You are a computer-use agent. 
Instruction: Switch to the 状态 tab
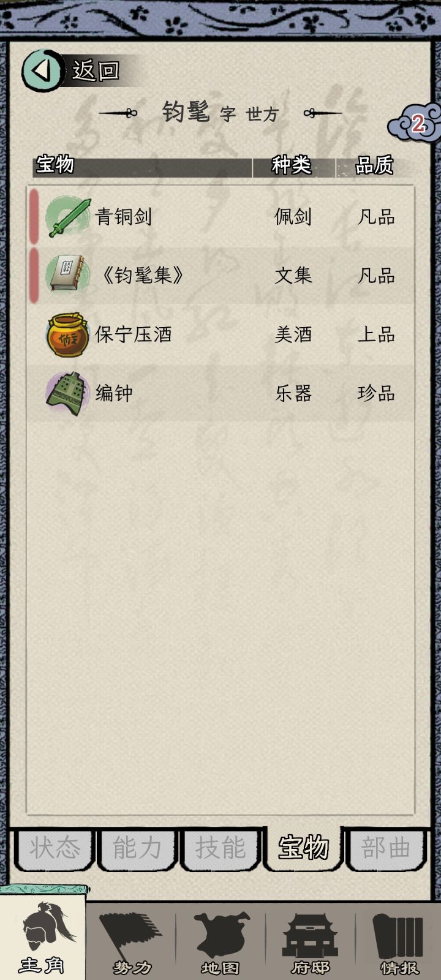coord(55,849)
